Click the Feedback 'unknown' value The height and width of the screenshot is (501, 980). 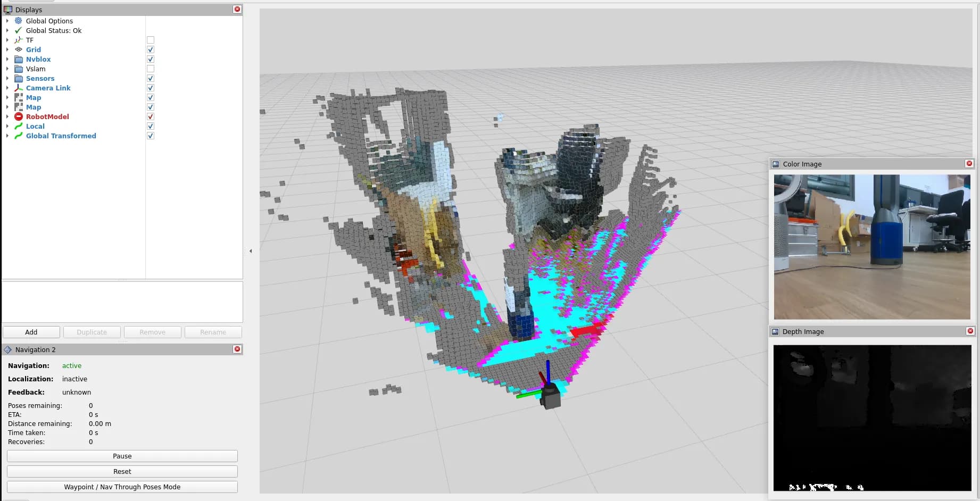[77, 392]
